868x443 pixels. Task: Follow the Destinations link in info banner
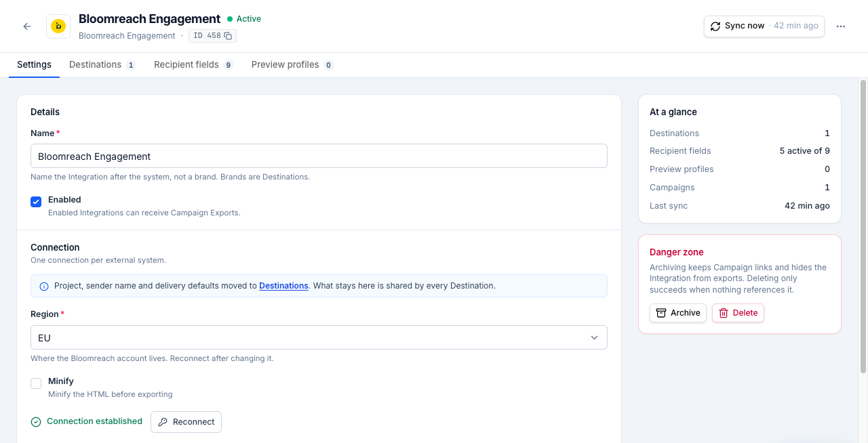pos(283,286)
